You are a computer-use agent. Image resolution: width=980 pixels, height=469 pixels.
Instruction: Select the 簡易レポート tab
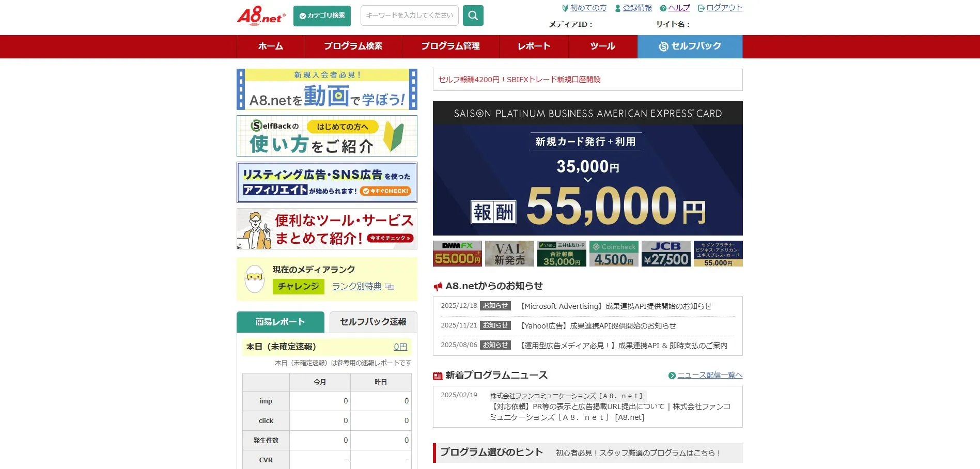[281, 322]
